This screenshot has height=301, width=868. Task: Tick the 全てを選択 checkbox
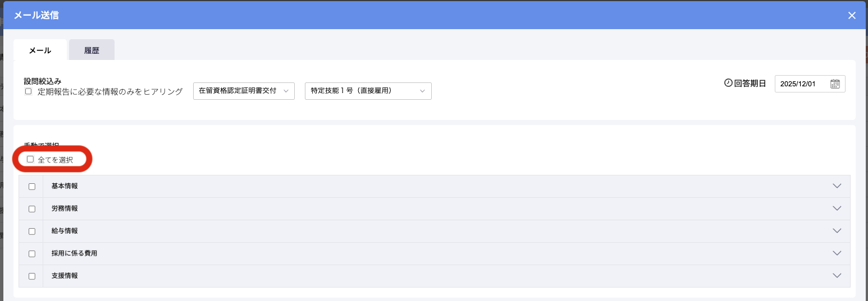(x=30, y=159)
